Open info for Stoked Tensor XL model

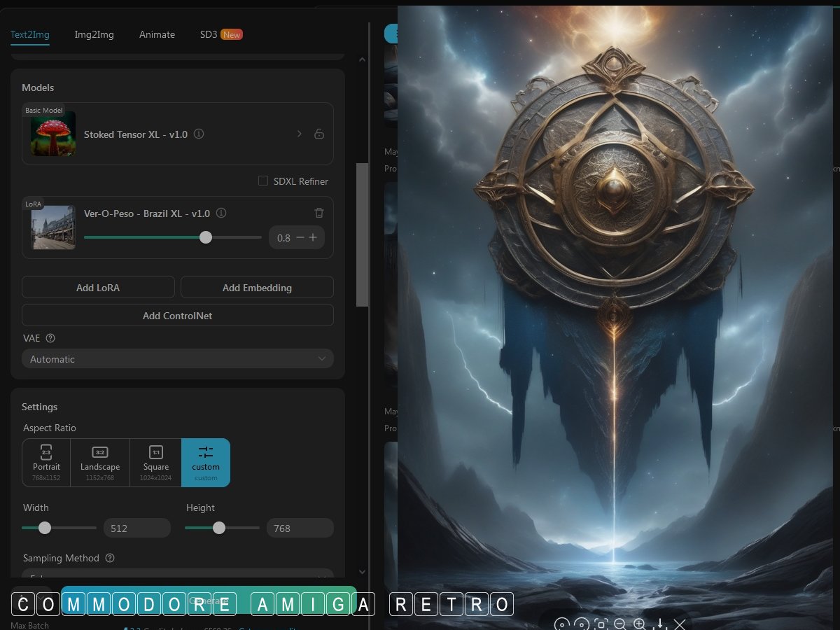click(x=199, y=134)
